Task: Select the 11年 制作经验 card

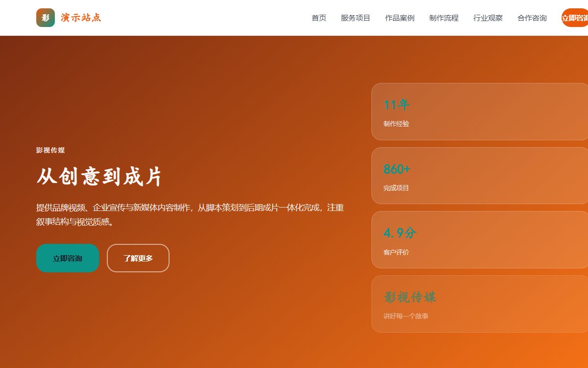Action: [480, 112]
